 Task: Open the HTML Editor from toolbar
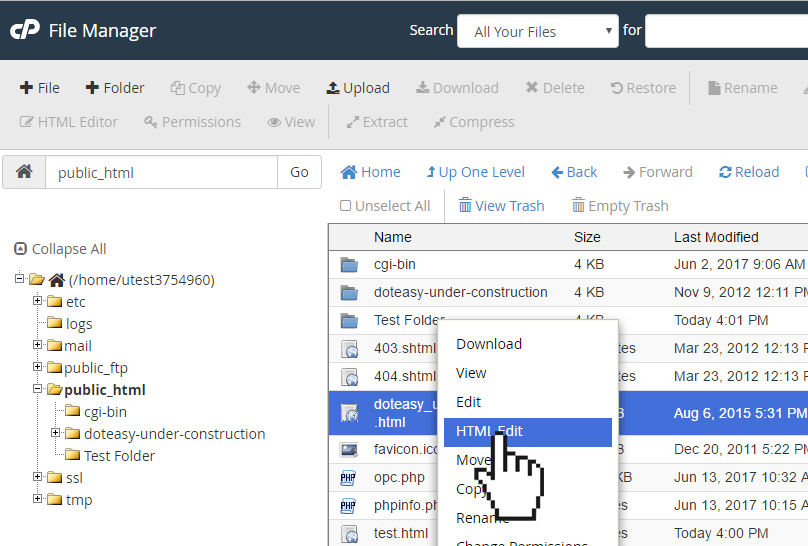point(69,122)
